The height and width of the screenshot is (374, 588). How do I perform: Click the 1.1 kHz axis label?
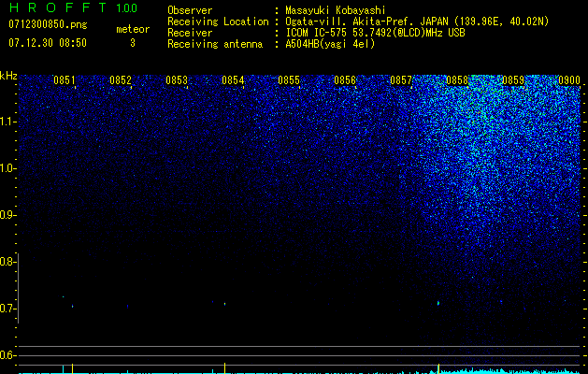[7, 122]
